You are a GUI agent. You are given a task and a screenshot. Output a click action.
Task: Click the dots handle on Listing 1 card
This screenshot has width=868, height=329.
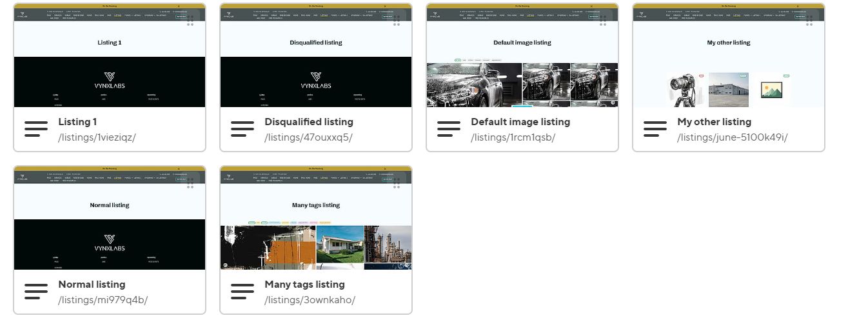pyautogui.click(x=190, y=21)
